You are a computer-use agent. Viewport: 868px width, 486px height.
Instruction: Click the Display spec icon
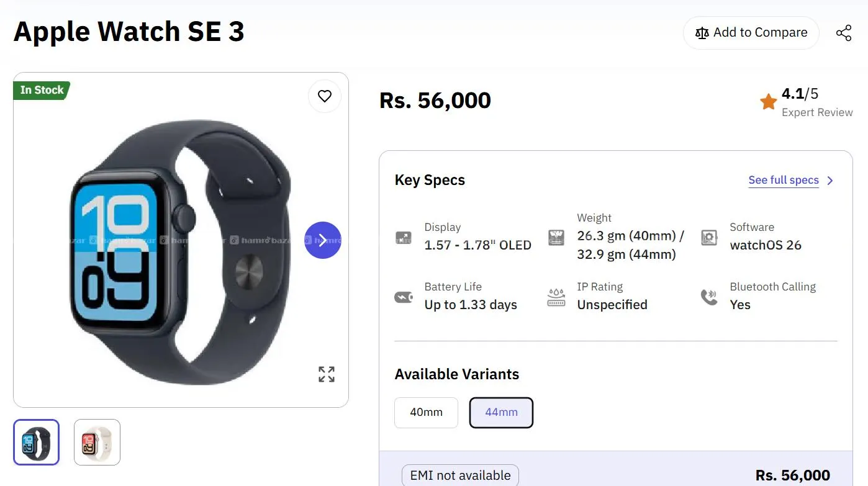click(x=404, y=237)
